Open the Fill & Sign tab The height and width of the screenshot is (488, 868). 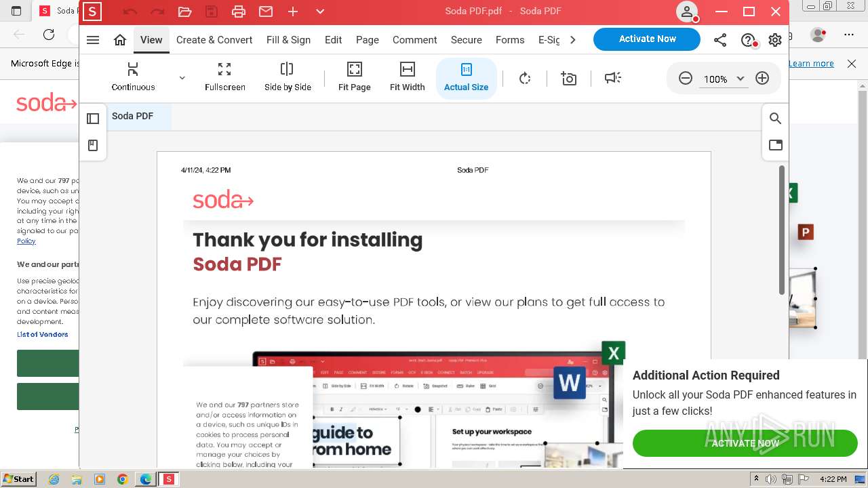288,40
